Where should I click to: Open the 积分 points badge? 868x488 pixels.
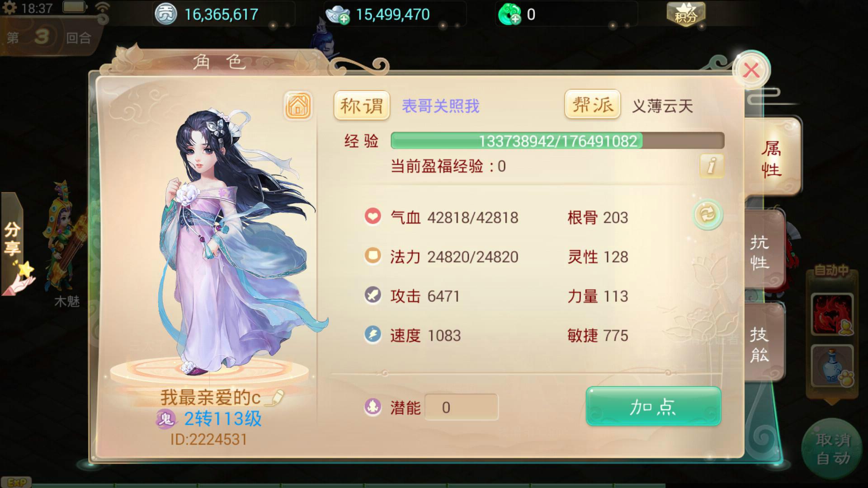[686, 14]
